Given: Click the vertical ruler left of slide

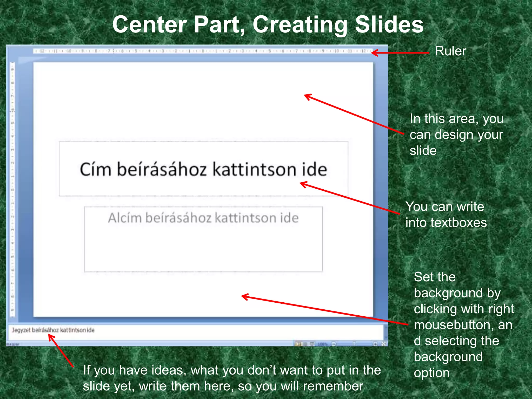Looking at the screenshot, I should [12, 189].
